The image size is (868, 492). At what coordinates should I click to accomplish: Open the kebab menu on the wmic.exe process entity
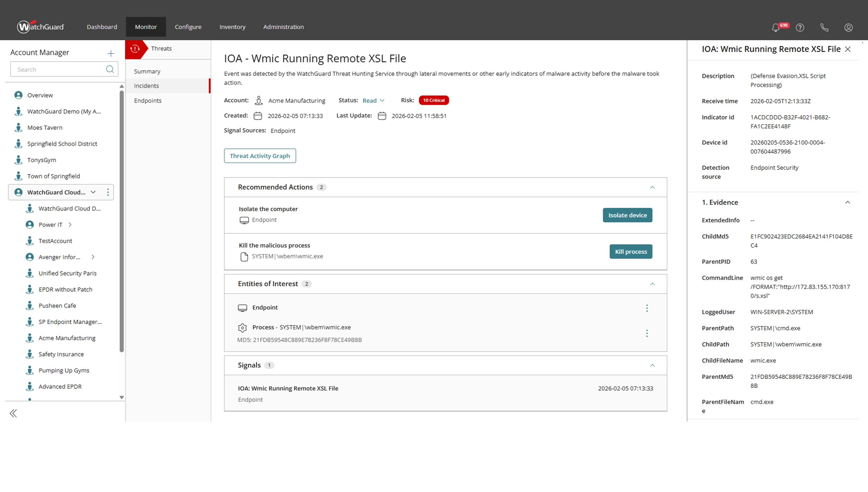coord(647,333)
